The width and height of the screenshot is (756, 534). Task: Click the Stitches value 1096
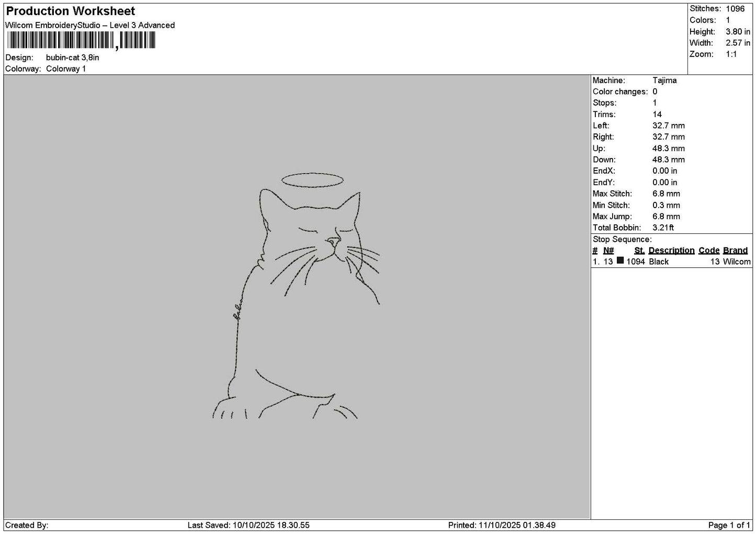pyautogui.click(x=735, y=9)
